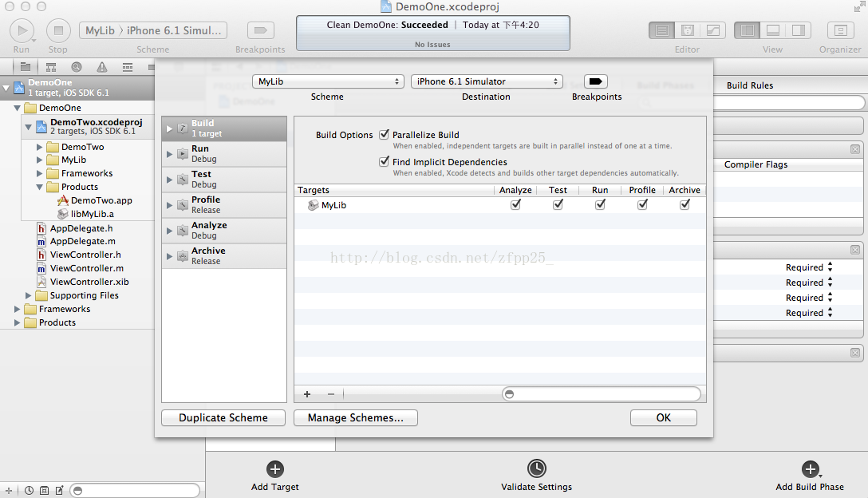Click the Add Build Phase plus icon
868x498 pixels.
click(x=810, y=469)
